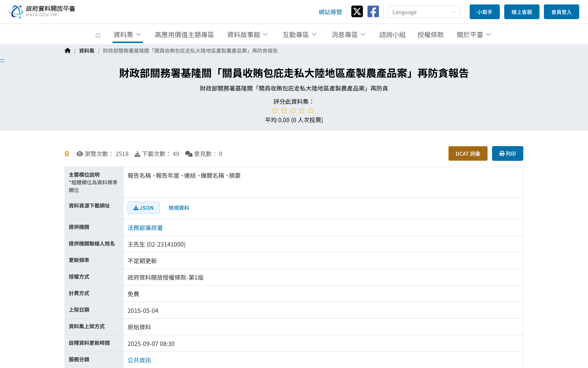Rate dataset with the fourth star
The height and width of the screenshot is (368, 588).
tap(302, 111)
